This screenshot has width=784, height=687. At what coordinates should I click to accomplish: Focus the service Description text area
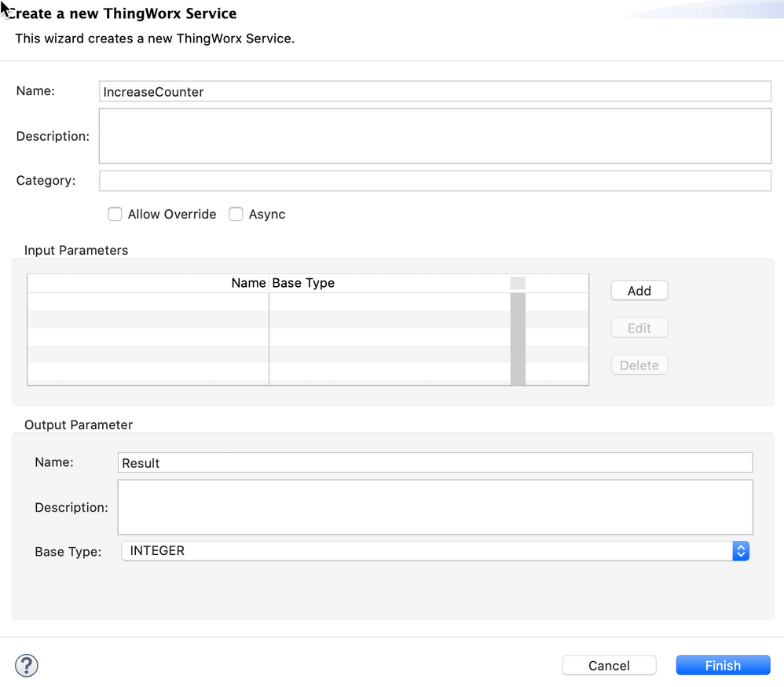point(435,136)
